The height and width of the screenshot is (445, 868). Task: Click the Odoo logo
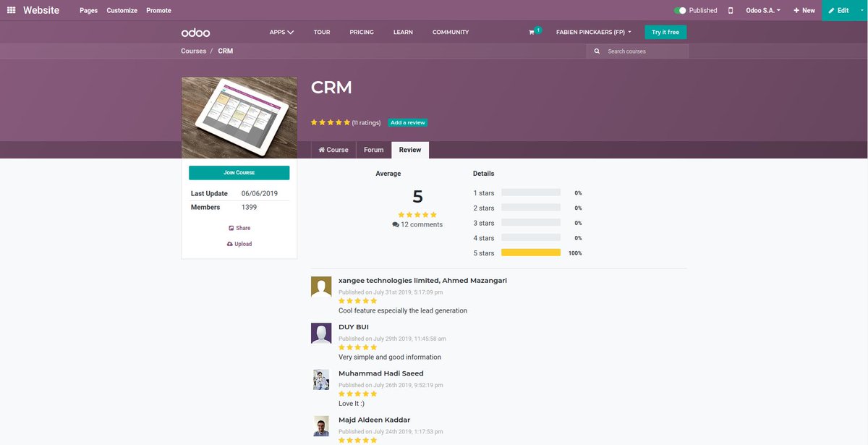pyautogui.click(x=195, y=32)
